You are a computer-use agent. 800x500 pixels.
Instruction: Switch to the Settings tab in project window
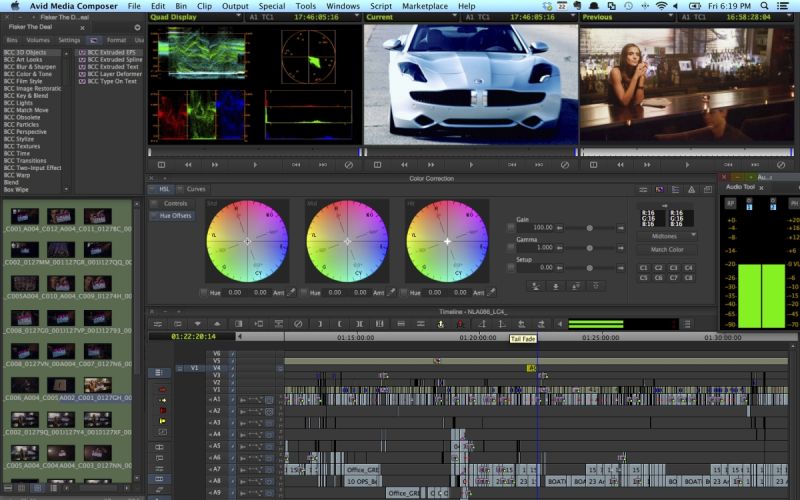69,40
